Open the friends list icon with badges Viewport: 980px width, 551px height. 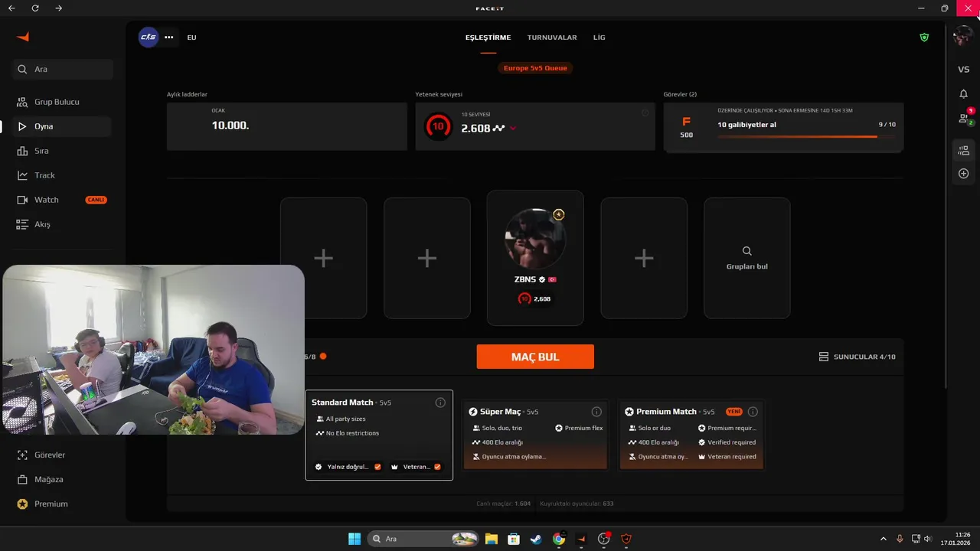pyautogui.click(x=965, y=118)
